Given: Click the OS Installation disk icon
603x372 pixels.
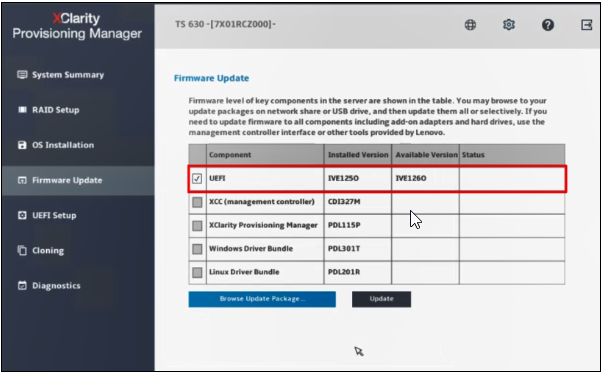Looking at the screenshot, I should coord(22,145).
